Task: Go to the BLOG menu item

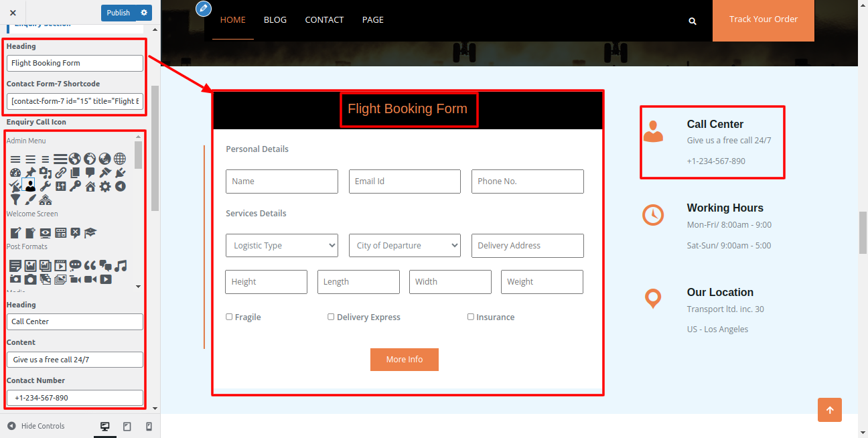Action: [x=275, y=19]
